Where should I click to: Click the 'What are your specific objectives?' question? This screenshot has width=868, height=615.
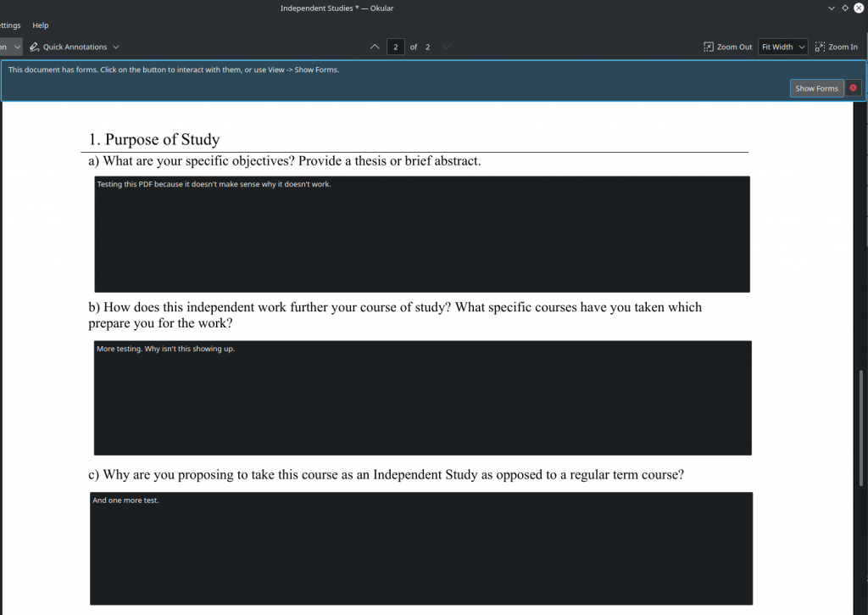click(285, 161)
